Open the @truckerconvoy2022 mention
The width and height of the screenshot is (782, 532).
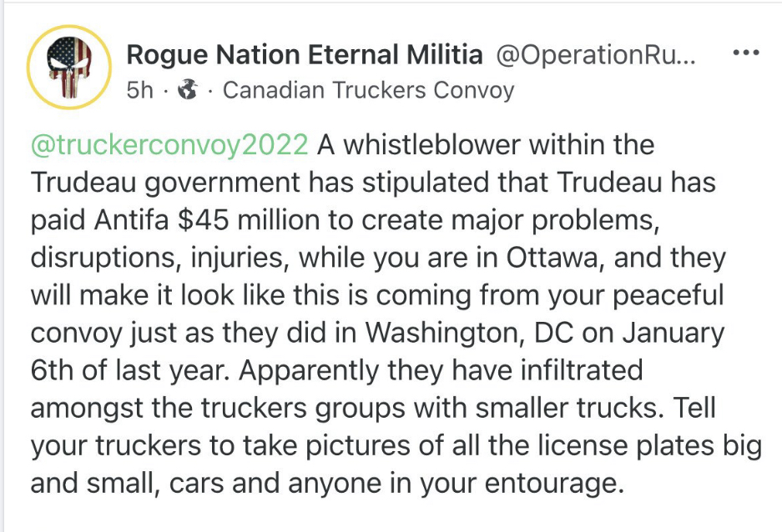[169, 144]
